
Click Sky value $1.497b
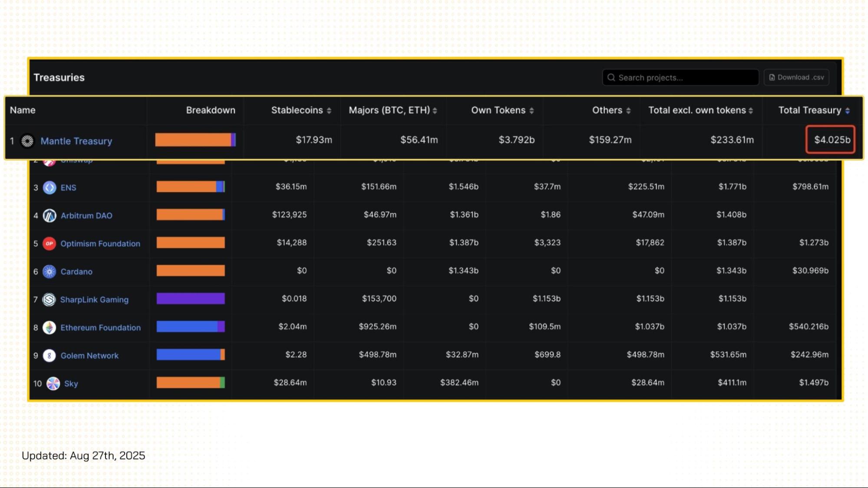click(814, 383)
